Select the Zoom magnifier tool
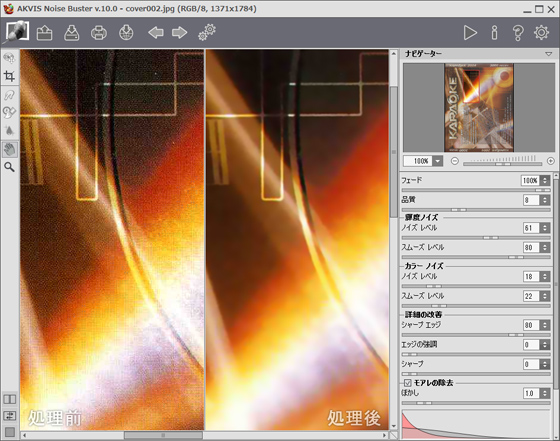This screenshot has width=560, height=441. click(9, 167)
